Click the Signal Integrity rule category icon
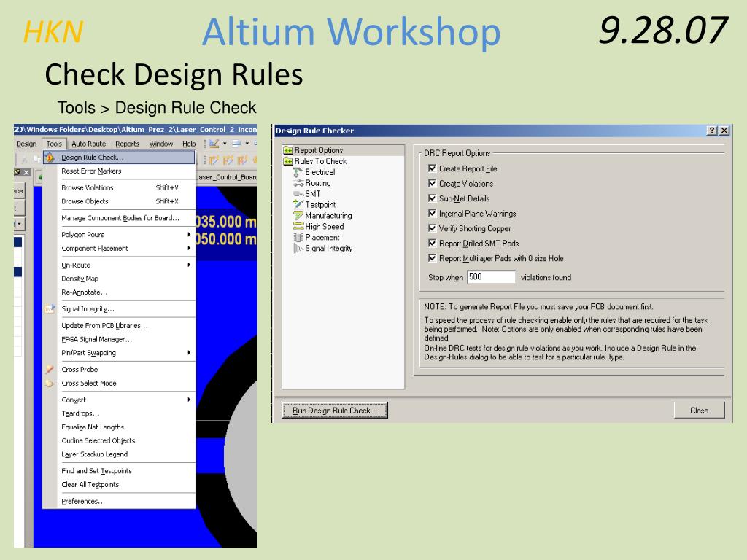 tap(298, 249)
